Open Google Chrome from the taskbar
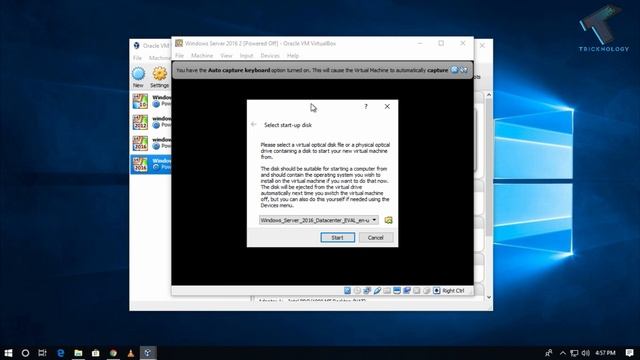Viewport: 640px width, 360px height. pos(113,353)
